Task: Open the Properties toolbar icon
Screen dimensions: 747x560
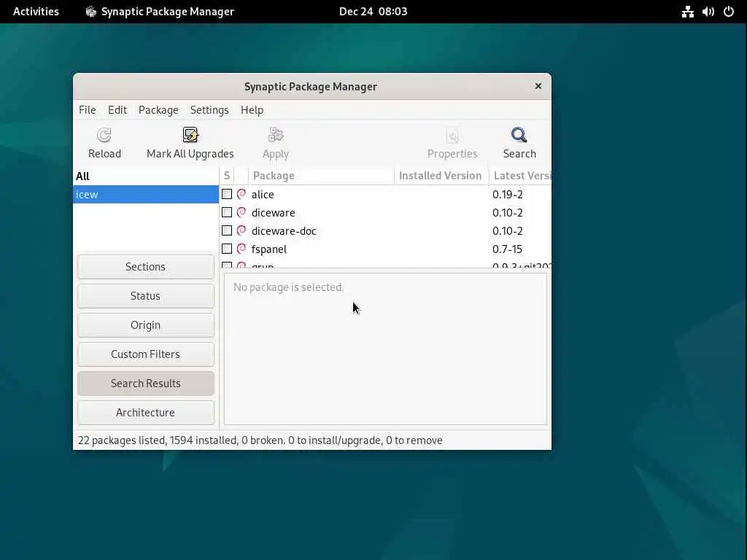Action: pos(452,135)
